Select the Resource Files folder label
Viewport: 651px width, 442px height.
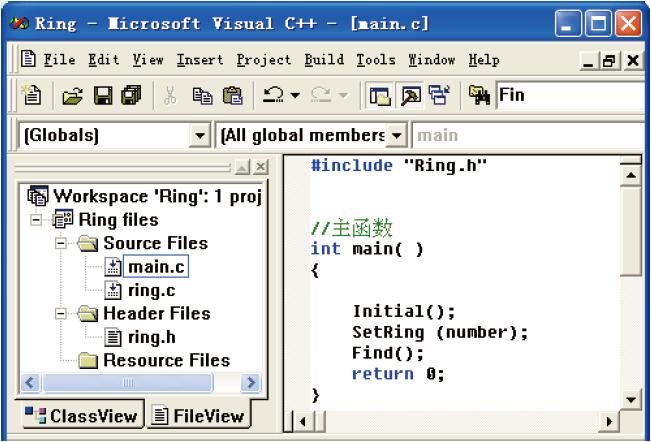pyautogui.click(x=166, y=360)
